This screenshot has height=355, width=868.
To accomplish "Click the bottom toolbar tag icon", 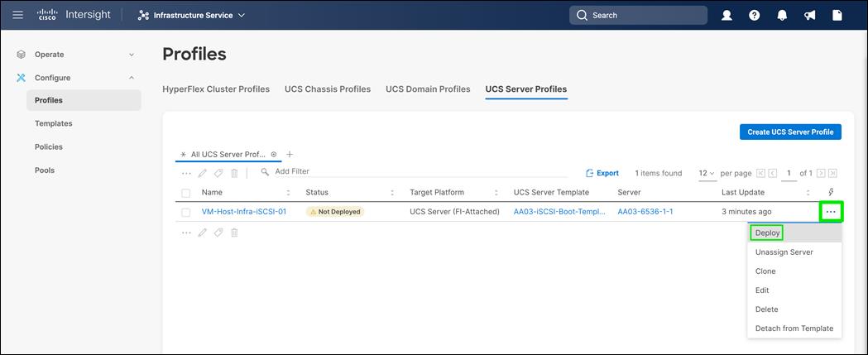I will (x=218, y=233).
